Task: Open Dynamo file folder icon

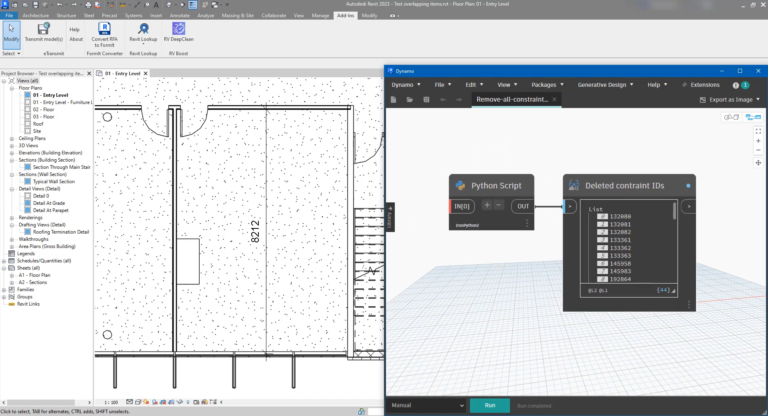Action: [x=409, y=99]
